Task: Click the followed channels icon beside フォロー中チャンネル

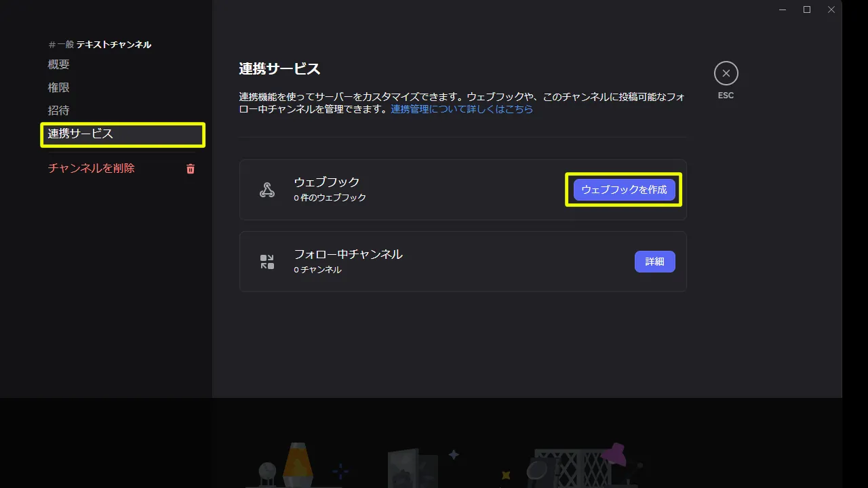Action: (x=267, y=262)
